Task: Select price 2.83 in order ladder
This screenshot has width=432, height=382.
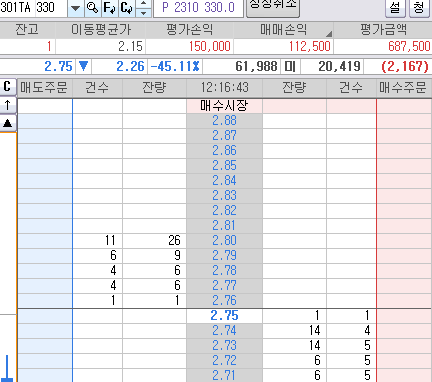Action: (224, 195)
